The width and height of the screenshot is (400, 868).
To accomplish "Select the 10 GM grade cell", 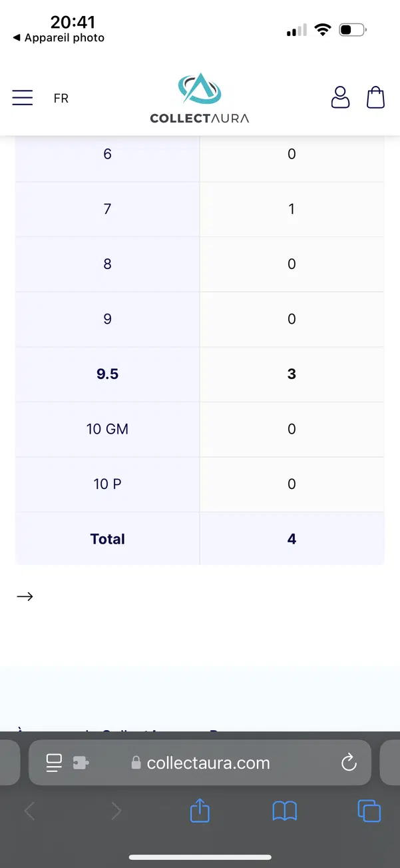I will click(107, 429).
